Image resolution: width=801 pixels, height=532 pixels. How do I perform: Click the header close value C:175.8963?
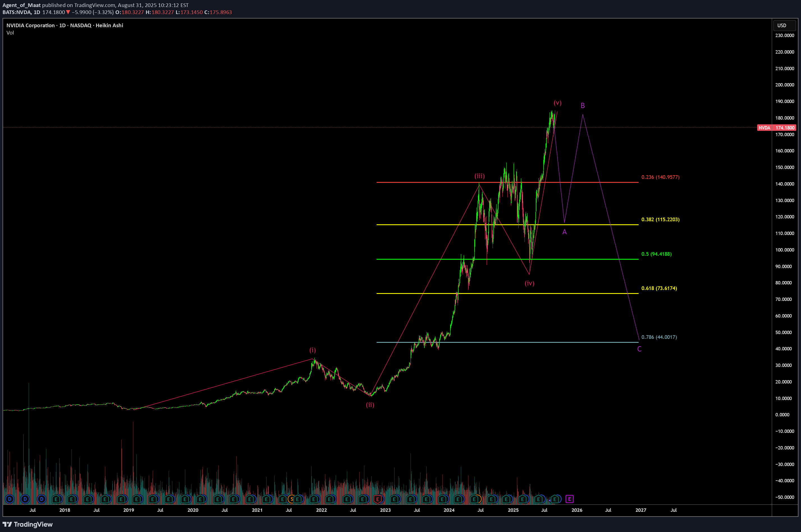(218, 12)
